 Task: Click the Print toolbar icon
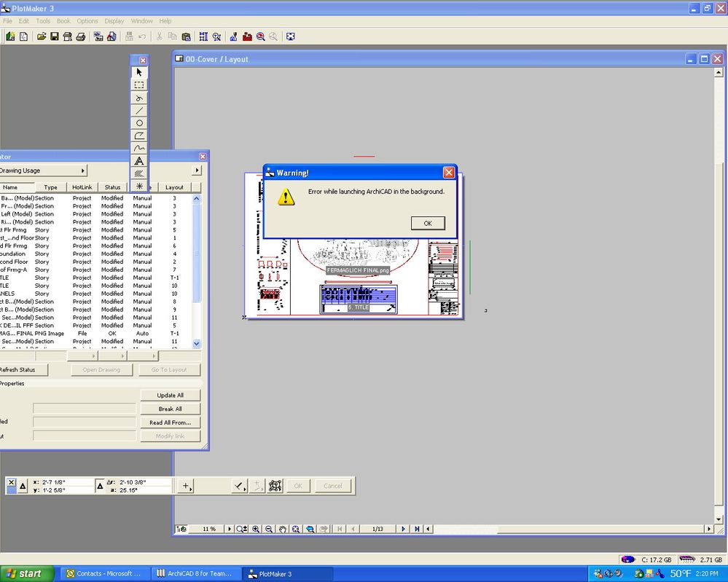coord(80,36)
